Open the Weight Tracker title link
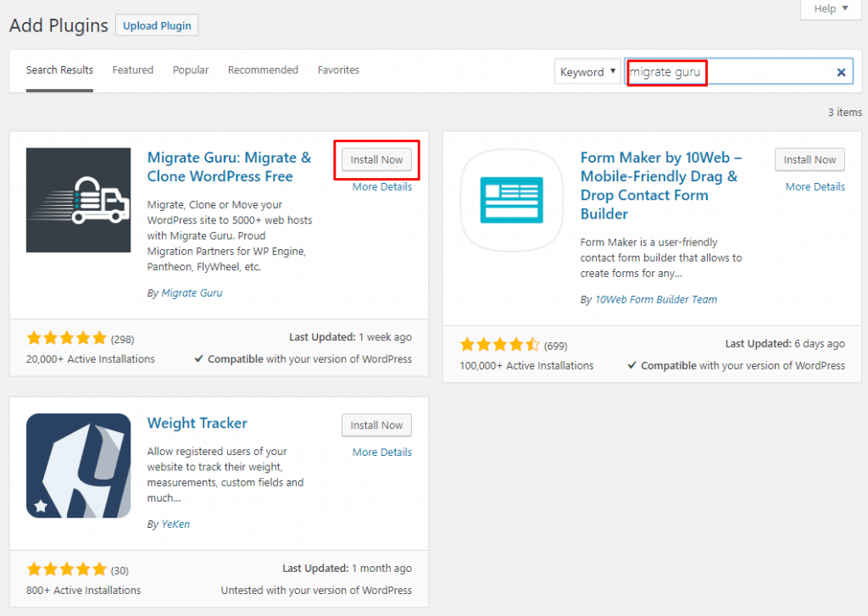The width and height of the screenshot is (868, 616). click(x=197, y=423)
